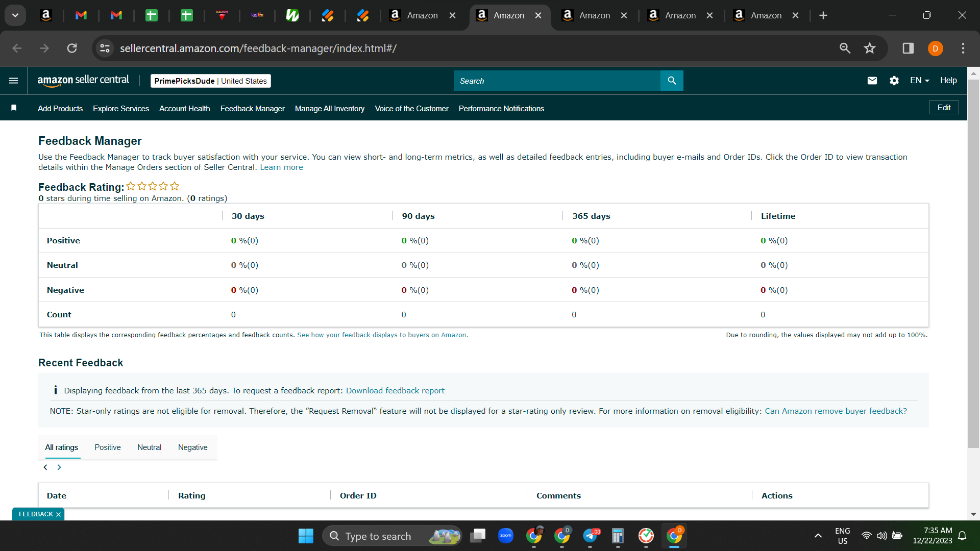Open the settings gear icon

point(894,81)
